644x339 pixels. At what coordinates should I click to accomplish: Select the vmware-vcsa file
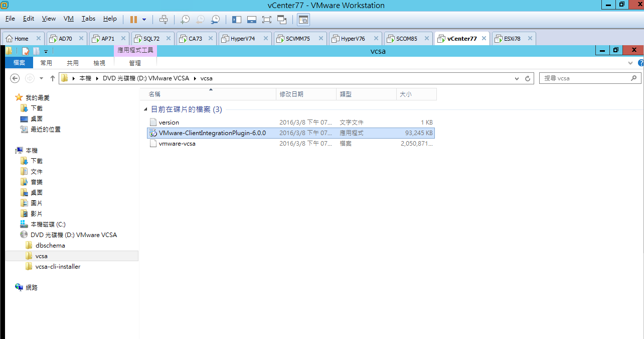point(291,144)
